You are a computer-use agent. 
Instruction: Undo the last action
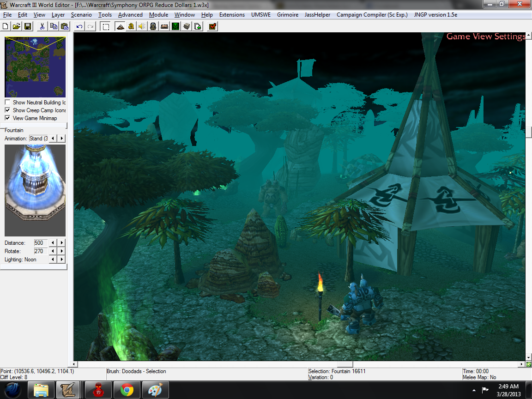79,26
